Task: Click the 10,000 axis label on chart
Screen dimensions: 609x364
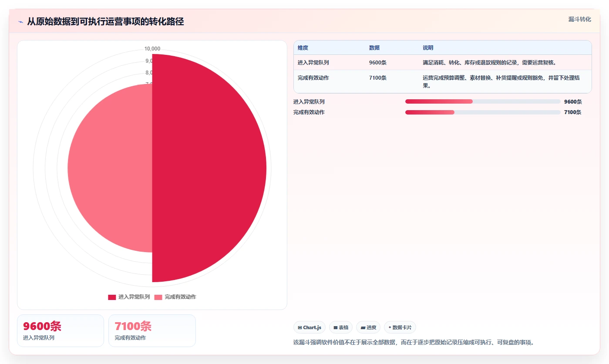Action: coord(152,49)
